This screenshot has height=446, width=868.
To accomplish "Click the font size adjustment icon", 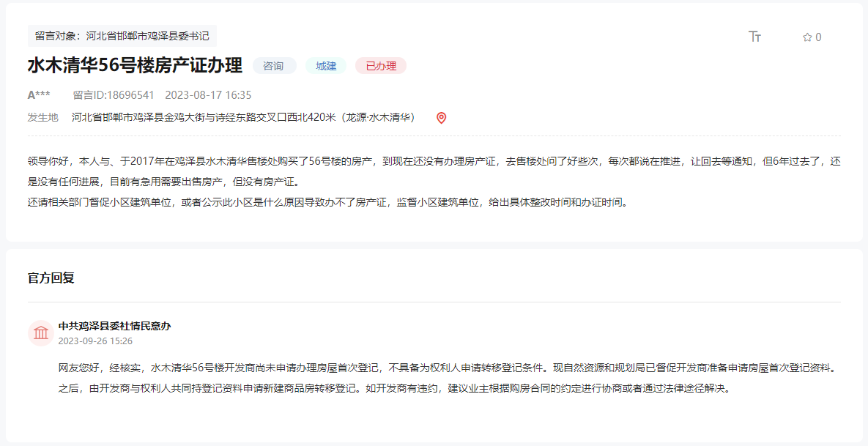I will [754, 37].
